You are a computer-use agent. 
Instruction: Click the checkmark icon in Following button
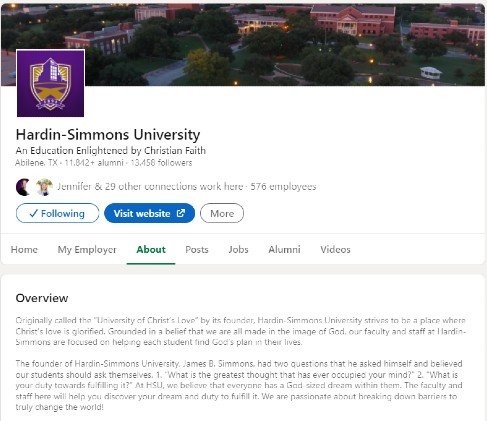coord(33,213)
